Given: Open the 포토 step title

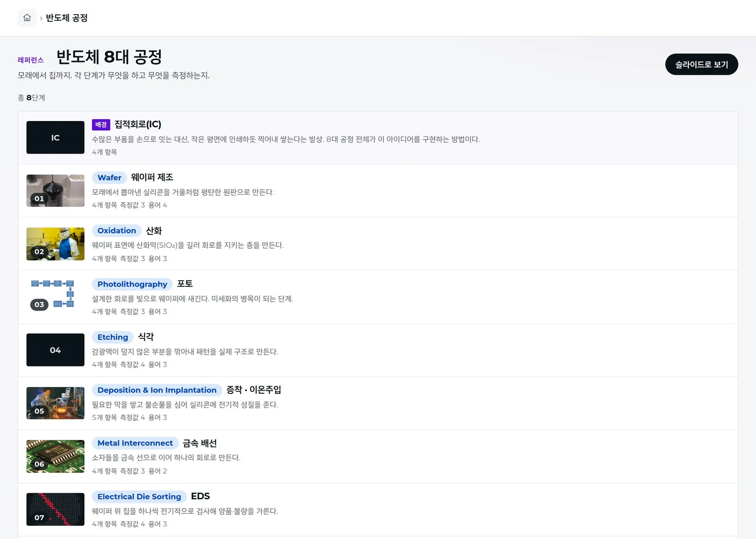Looking at the screenshot, I should tap(185, 284).
